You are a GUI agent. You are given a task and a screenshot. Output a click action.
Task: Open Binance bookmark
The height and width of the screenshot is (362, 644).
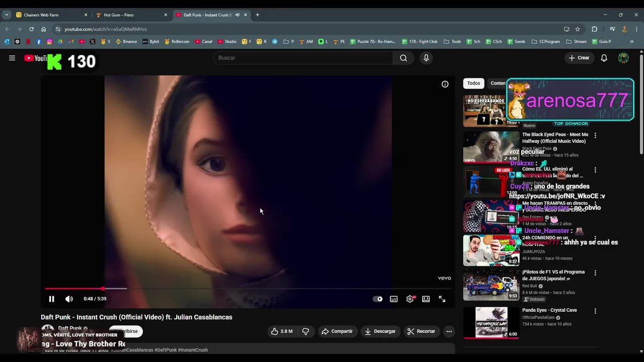coord(126,42)
